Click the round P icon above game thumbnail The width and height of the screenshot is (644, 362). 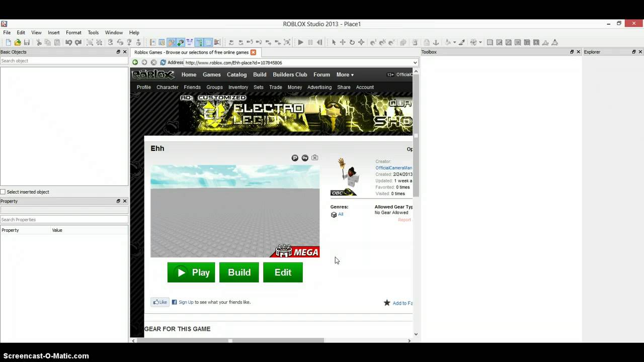tap(295, 158)
